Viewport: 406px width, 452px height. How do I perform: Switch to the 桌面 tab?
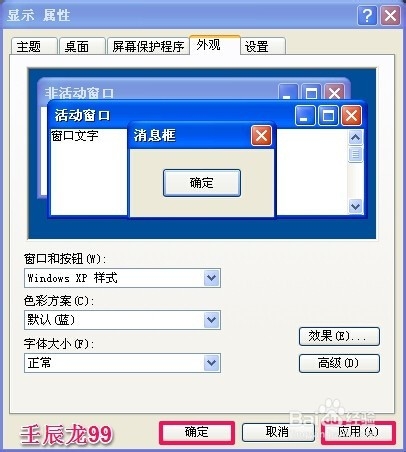(x=82, y=46)
